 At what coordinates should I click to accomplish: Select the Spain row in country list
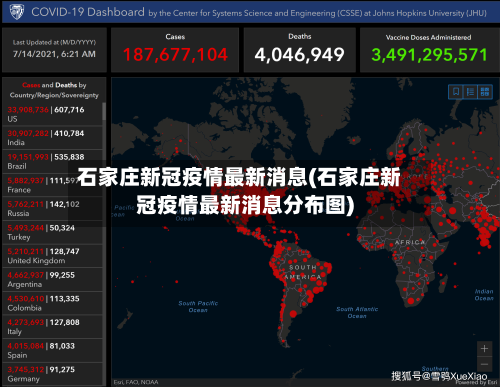pyautogui.click(x=52, y=351)
